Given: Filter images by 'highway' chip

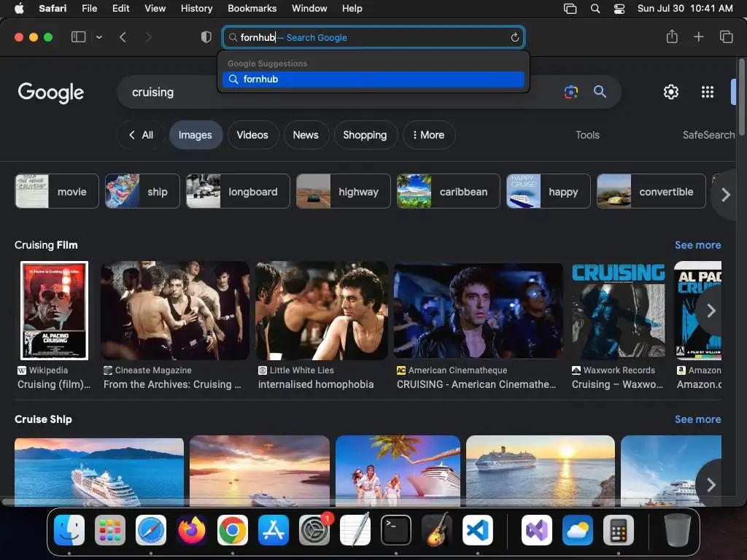Looking at the screenshot, I should point(344,192).
